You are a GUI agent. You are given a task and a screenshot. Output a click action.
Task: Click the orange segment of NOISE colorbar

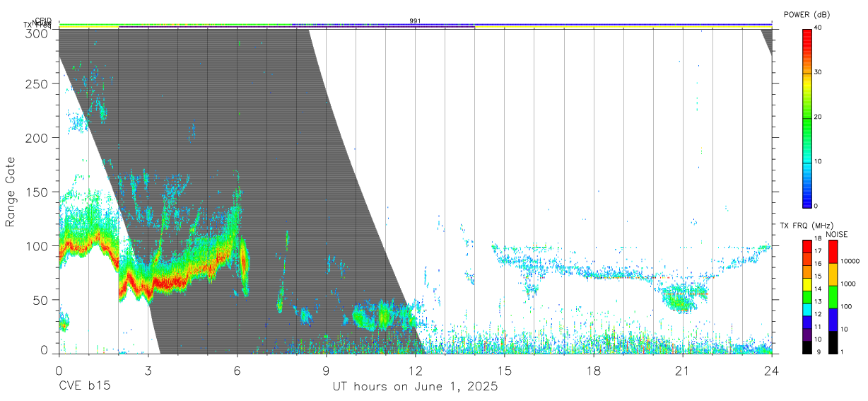(833, 274)
